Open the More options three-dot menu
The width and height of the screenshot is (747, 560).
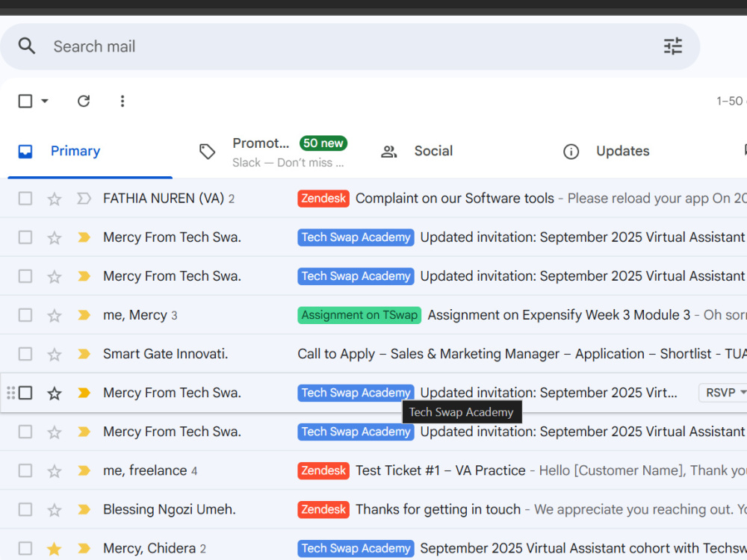tap(123, 101)
